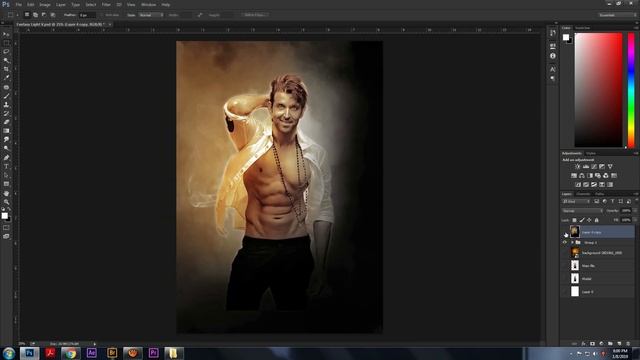Open the Filter menu
The image size is (640, 360).
106,4
